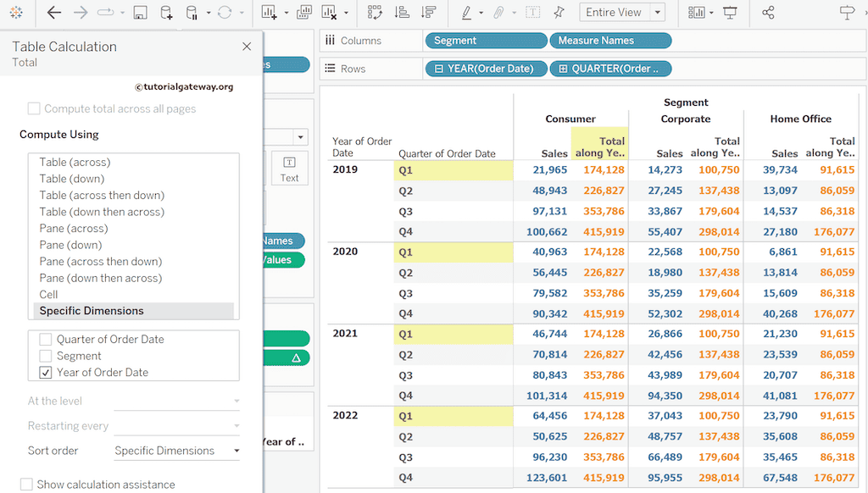The image size is (868, 493).
Task: Click the Presentation Mode icon
Action: point(730,13)
